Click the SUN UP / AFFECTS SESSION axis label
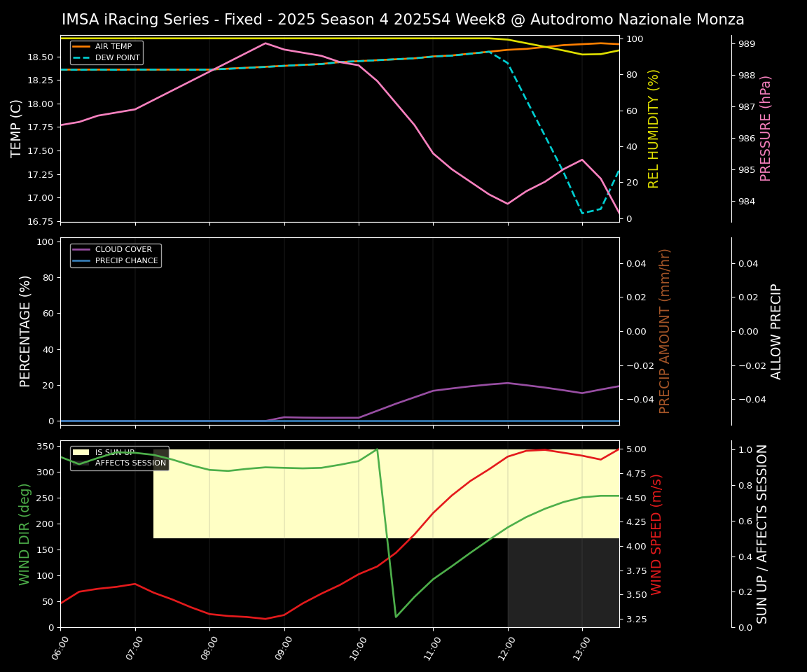The image size is (807, 672). coord(763,534)
